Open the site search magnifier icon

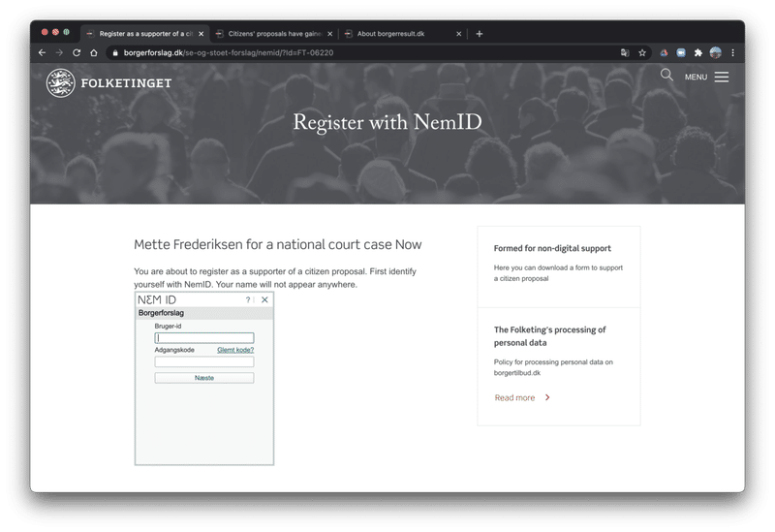[x=666, y=76]
